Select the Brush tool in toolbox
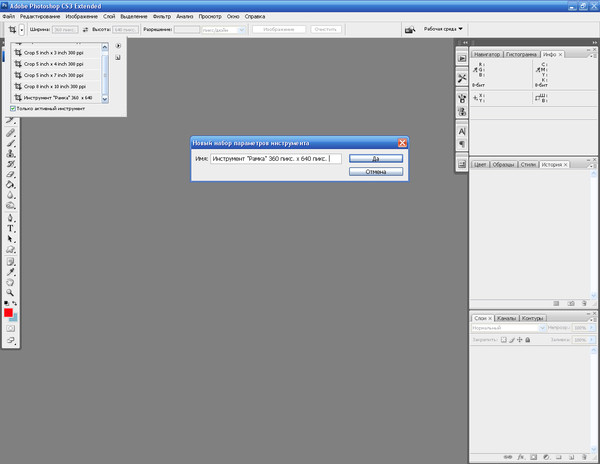 click(x=10, y=143)
